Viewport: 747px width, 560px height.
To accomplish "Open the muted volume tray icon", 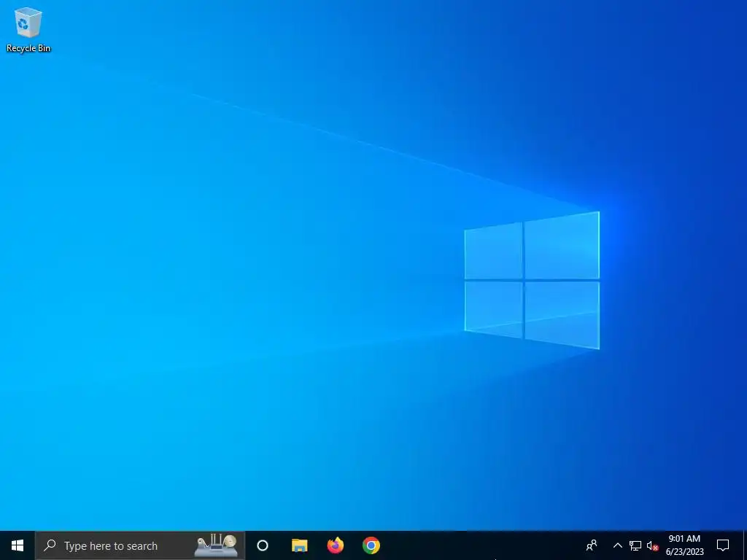I will [652, 545].
